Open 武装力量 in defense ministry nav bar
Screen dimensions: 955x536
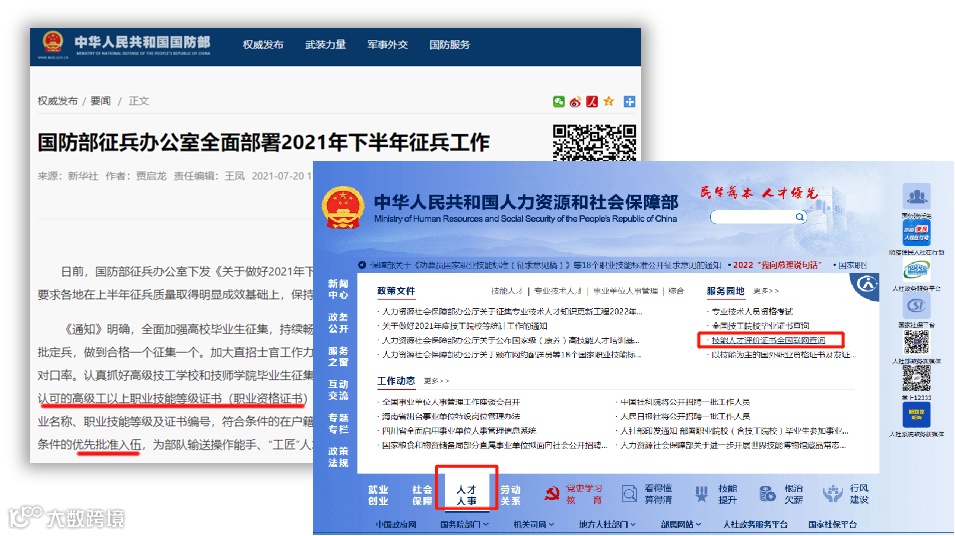(x=325, y=44)
